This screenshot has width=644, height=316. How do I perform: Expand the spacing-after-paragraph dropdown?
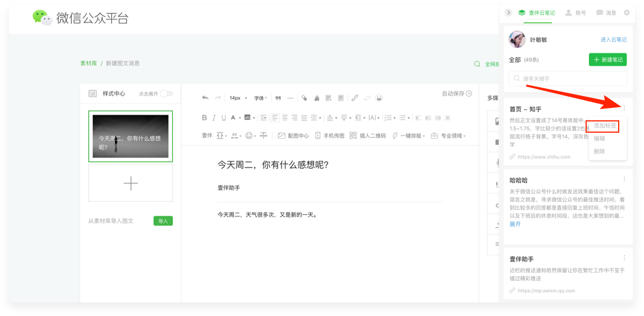350,118
